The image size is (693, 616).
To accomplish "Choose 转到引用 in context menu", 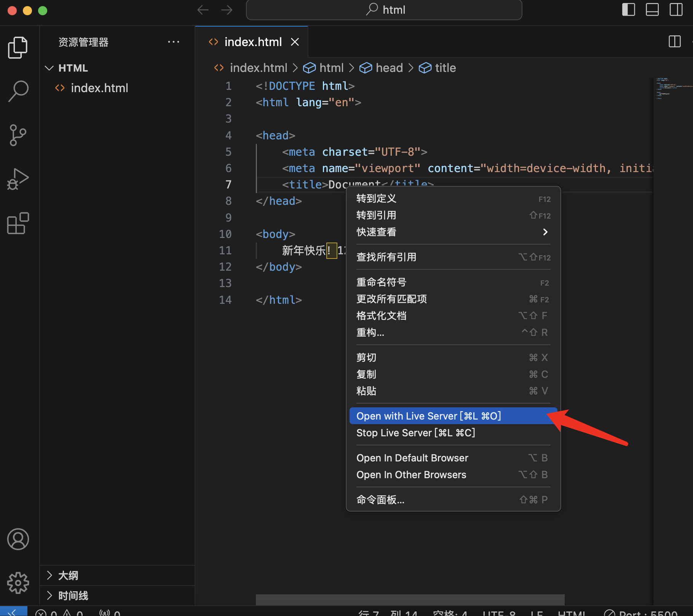I will (x=453, y=215).
